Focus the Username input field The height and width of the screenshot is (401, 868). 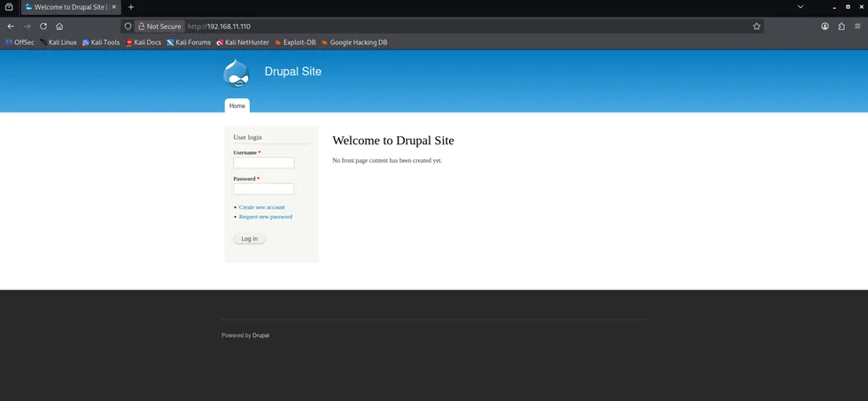264,163
